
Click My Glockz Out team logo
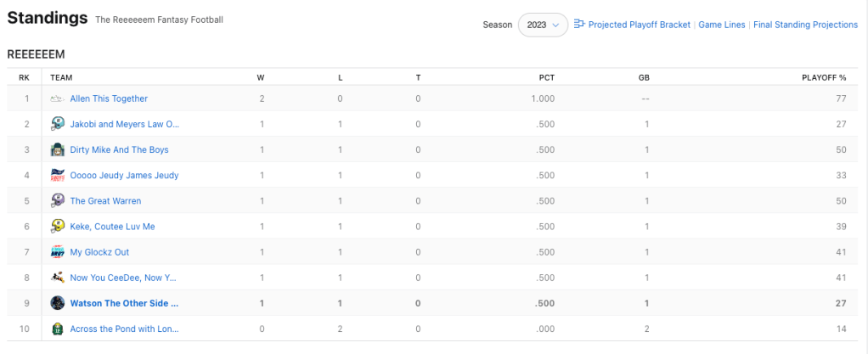[x=58, y=252]
